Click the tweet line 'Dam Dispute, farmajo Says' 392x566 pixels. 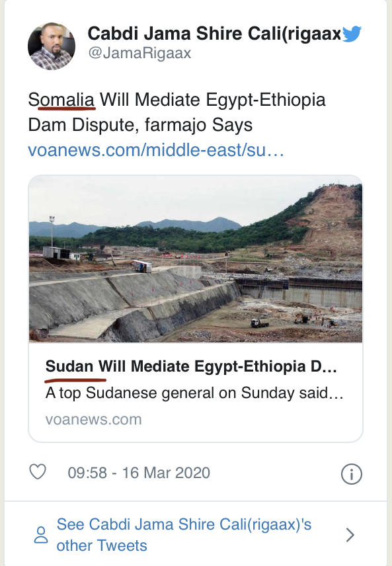click(x=140, y=125)
